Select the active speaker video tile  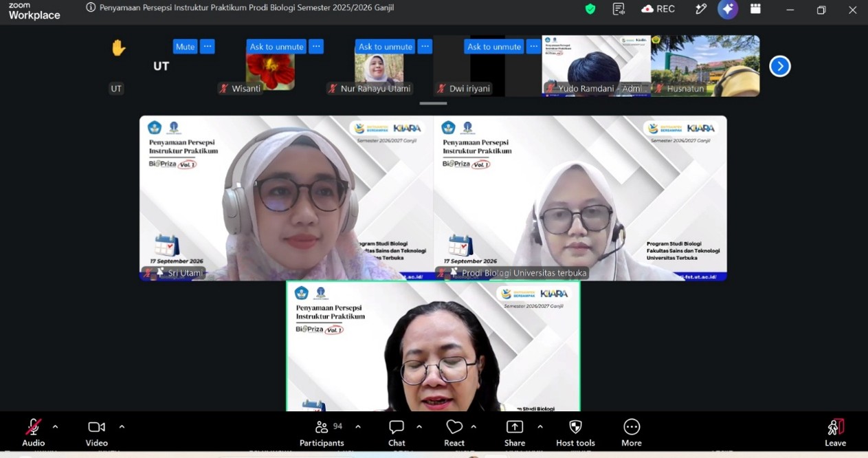pos(433,346)
